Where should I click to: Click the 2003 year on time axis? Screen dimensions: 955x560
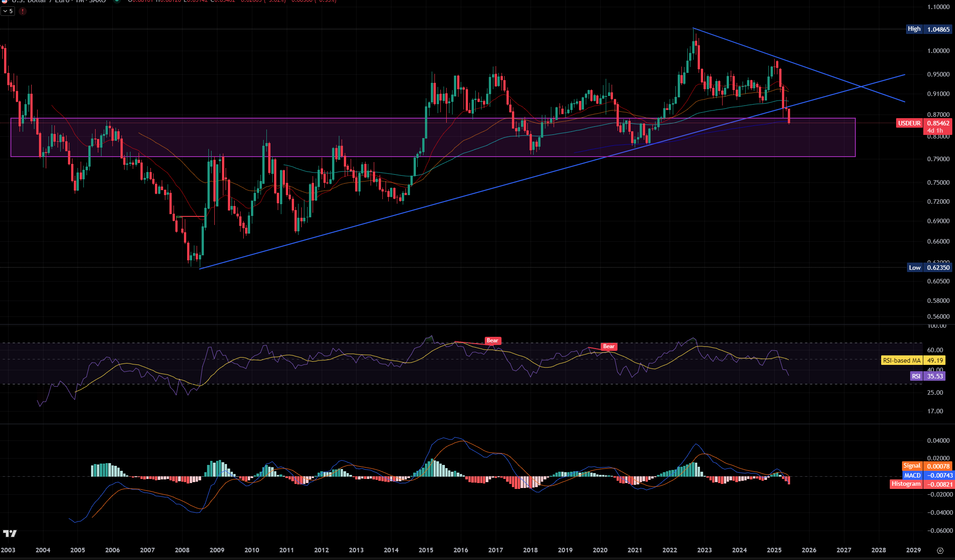pyautogui.click(x=8, y=550)
